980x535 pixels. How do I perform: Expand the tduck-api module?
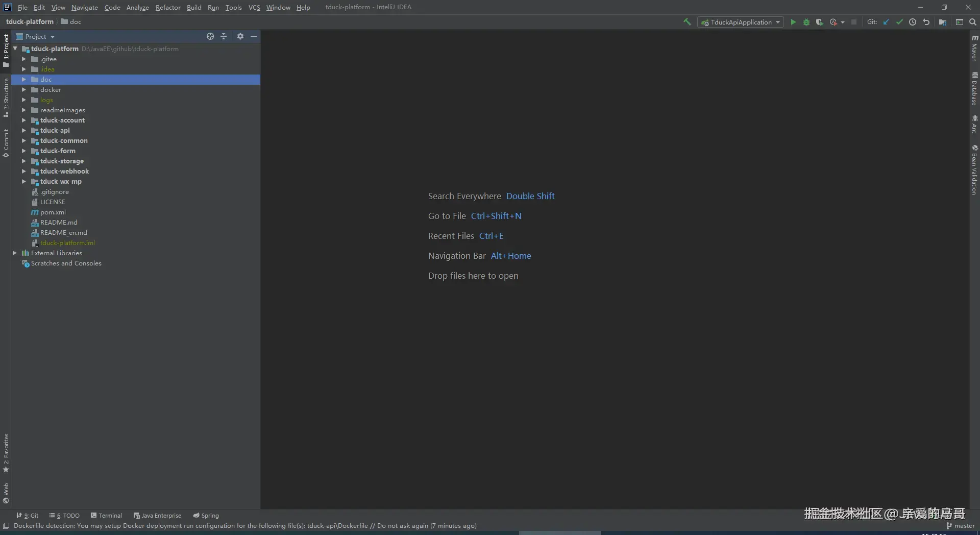(x=23, y=130)
